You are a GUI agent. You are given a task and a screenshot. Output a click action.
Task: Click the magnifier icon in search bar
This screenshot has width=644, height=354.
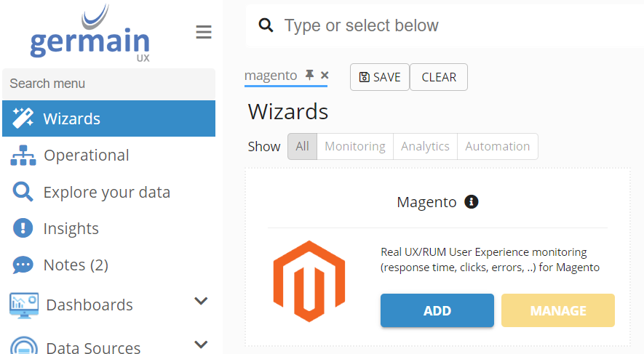tap(266, 26)
